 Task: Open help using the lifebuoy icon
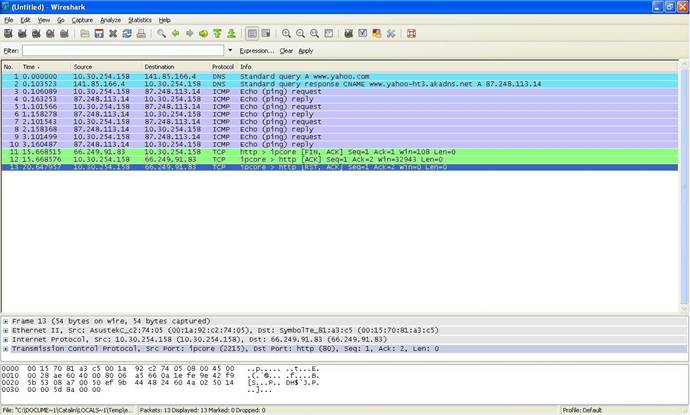pos(411,33)
